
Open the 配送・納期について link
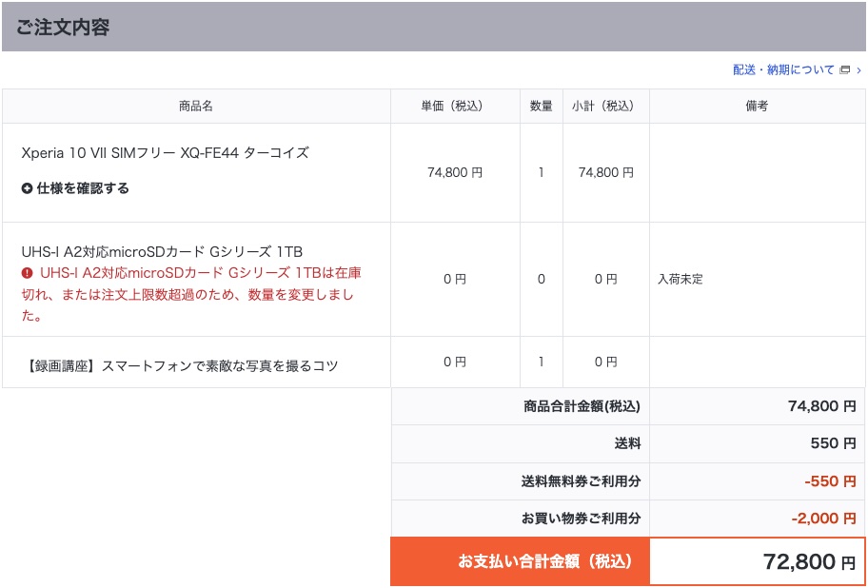782,70
